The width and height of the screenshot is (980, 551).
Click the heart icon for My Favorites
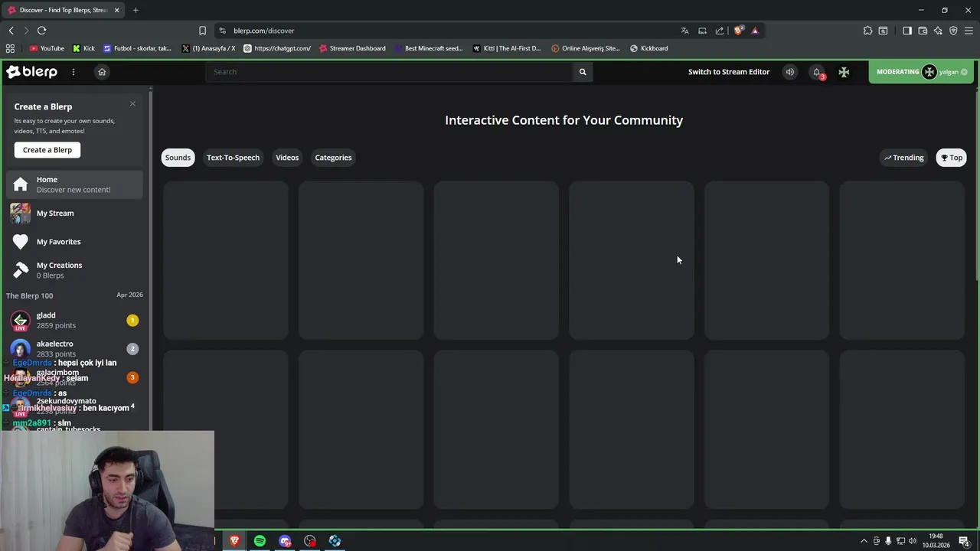coord(21,242)
